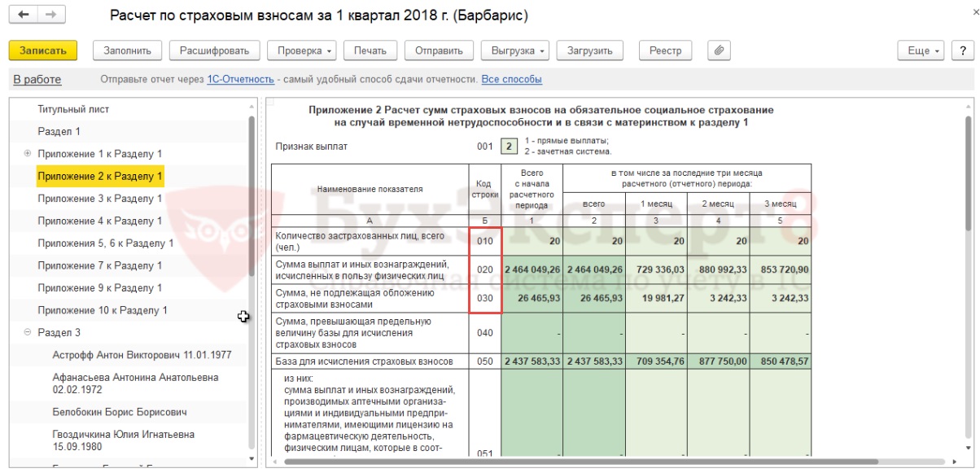Open the Еще dropdown menu
Image resolution: width=980 pixels, height=473 pixels.
pos(921,50)
